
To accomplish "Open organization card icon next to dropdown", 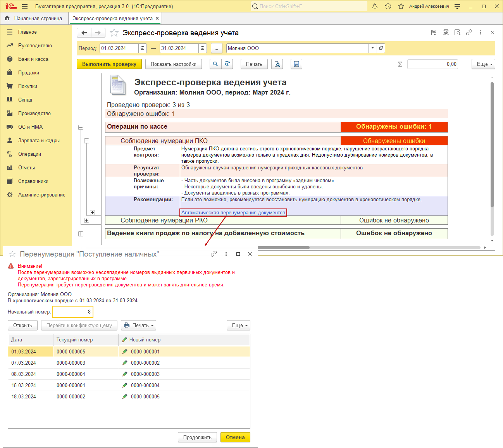I will 381,48.
